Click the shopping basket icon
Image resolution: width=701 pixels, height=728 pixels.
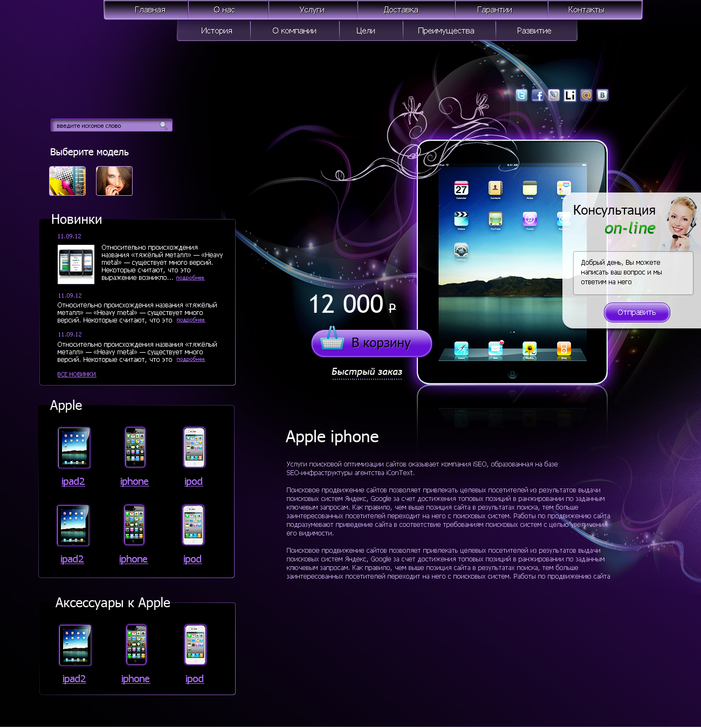click(x=332, y=339)
